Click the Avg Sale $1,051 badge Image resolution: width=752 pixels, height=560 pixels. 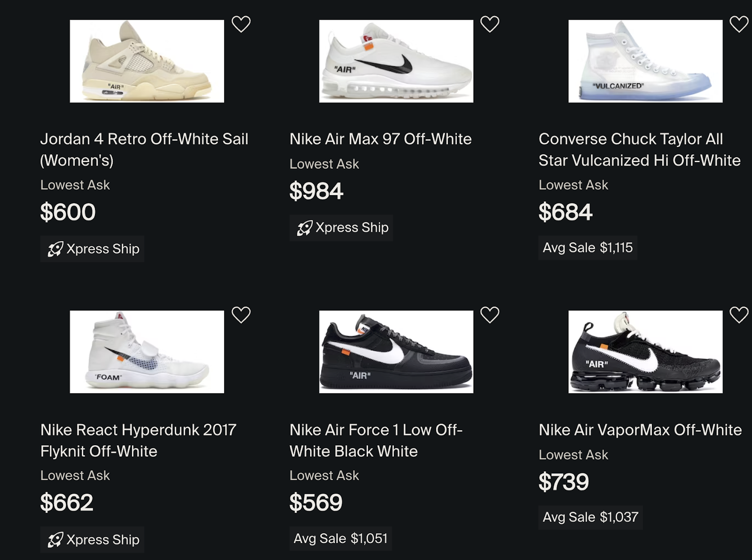pos(340,538)
